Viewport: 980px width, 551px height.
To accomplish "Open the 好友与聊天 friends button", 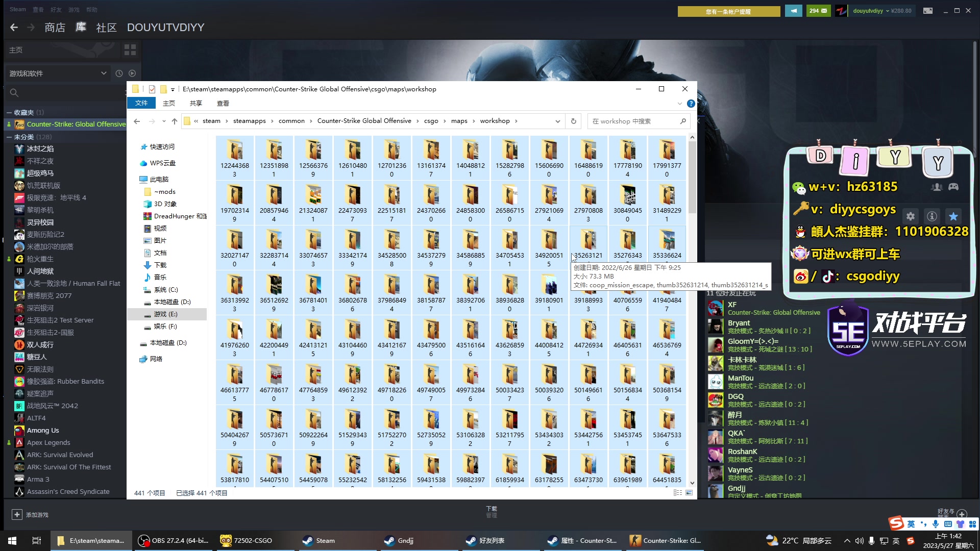I will [x=952, y=513].
